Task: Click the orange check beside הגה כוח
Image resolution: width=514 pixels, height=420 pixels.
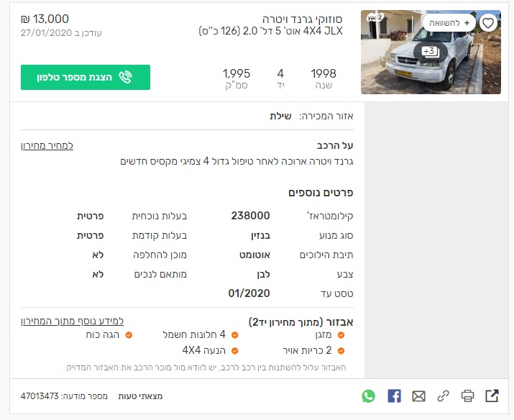Action: point(129,335)
